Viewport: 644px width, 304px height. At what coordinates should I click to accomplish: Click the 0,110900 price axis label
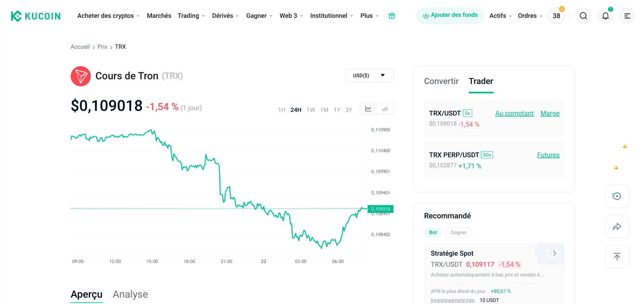click(381, 130)
